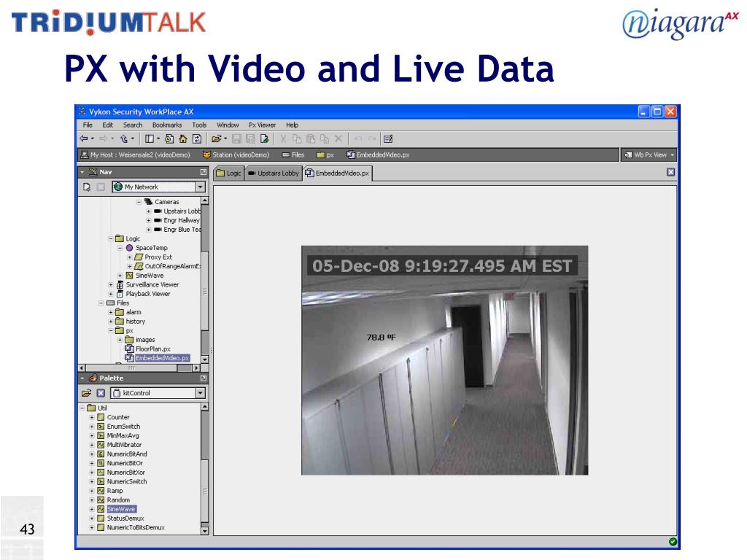Select the history folder in tree
Viewport: 747px width, 560px height.
pyautogui.click(x=130, y=322)
